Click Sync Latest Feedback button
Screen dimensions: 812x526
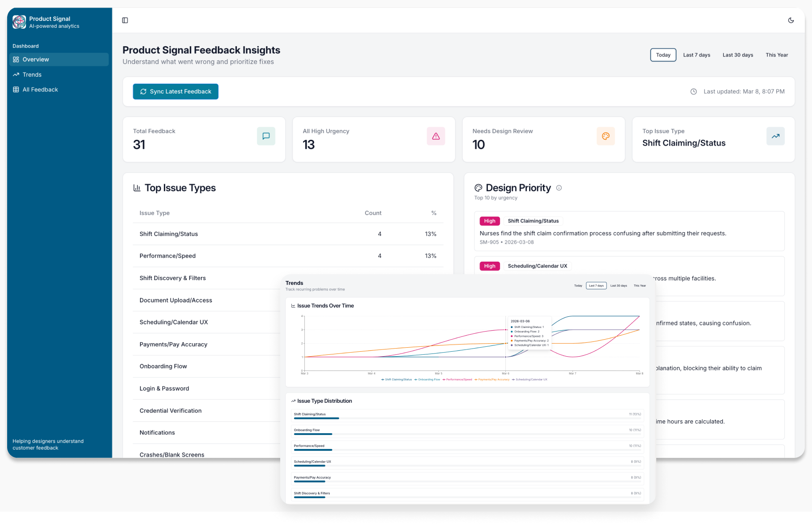(x=175, y=91)
